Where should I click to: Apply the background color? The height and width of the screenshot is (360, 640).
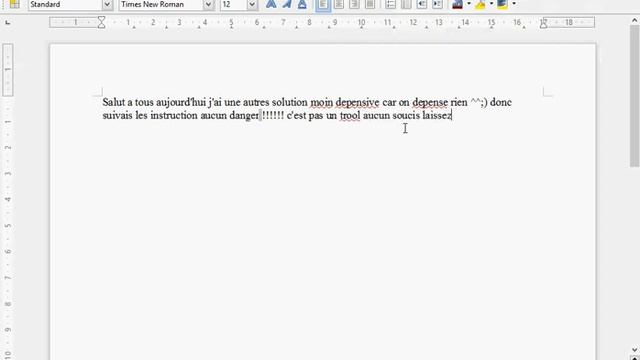tap(502, 4)
